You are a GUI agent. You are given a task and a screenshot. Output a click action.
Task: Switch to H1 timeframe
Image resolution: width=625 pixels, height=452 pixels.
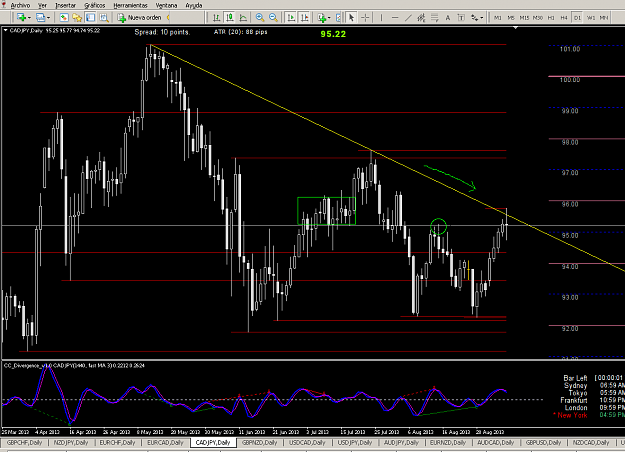tap(551, 18)
